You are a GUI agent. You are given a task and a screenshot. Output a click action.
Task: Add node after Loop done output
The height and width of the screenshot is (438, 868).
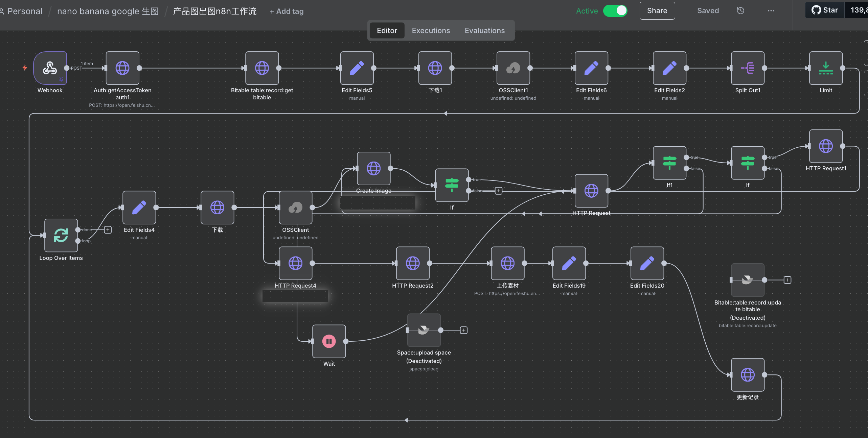(x=108, y=230)
